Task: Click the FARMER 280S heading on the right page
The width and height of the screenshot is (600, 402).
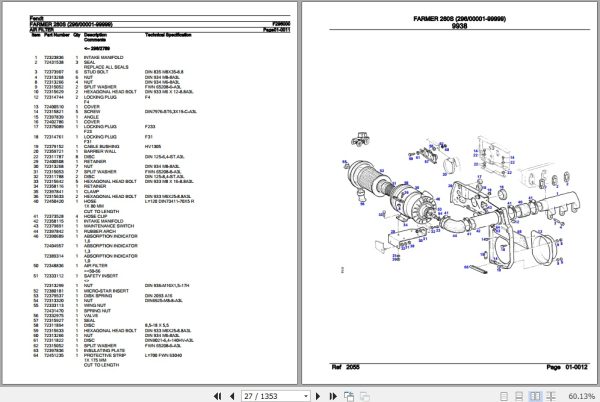Action: tap(460, 18)
